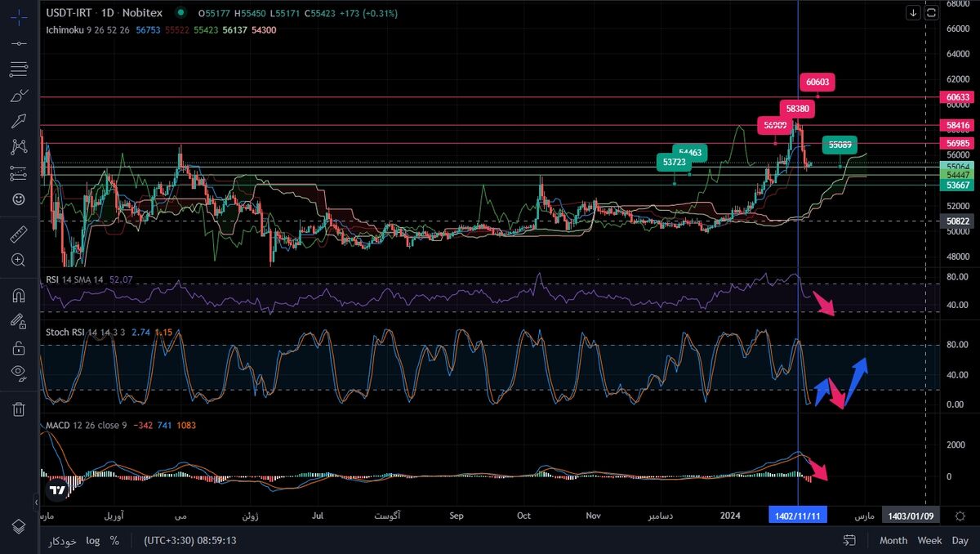
Task: Open the timezone UTC+3:30 menu
Action: pos(190,541)
